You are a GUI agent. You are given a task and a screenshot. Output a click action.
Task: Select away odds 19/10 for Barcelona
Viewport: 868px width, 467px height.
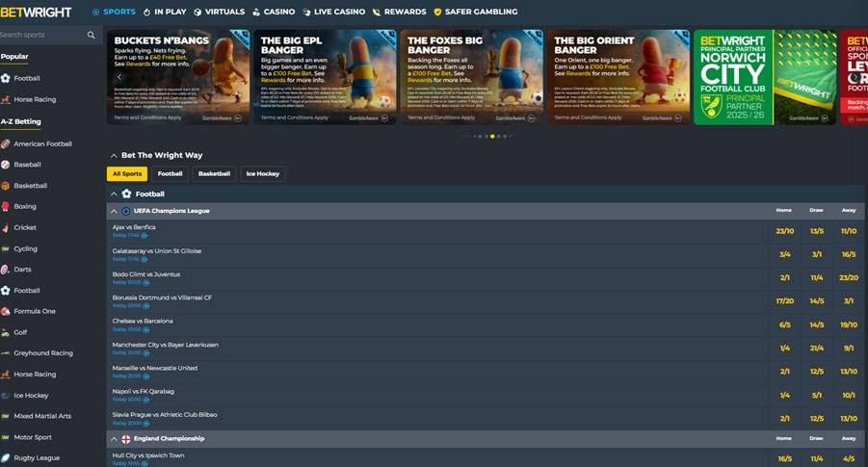tap(849, 324)
